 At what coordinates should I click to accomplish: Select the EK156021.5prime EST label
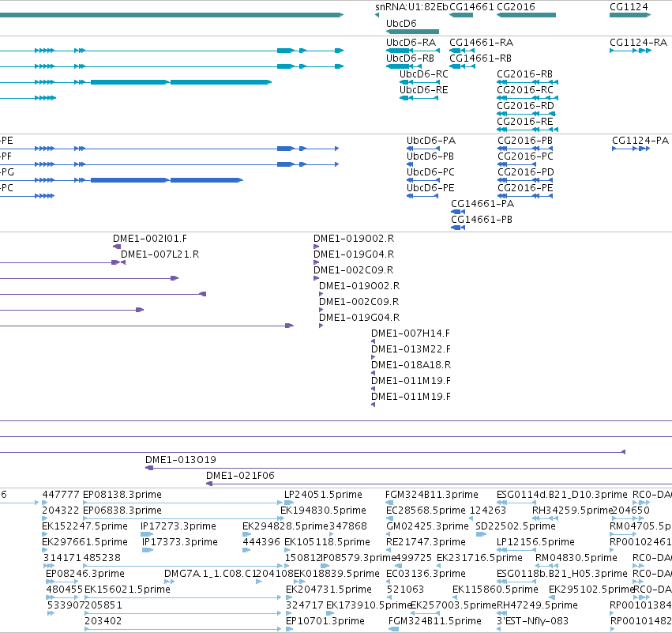point(127,590)
